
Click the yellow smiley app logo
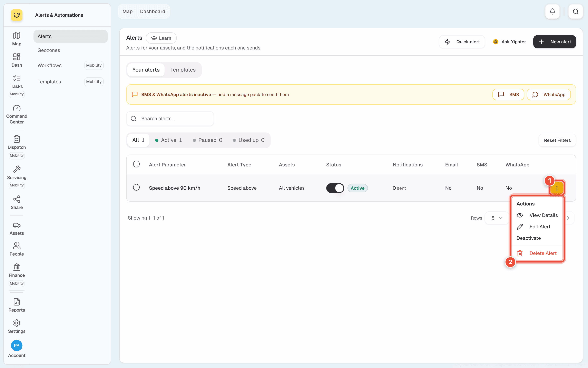pos(17,15)
